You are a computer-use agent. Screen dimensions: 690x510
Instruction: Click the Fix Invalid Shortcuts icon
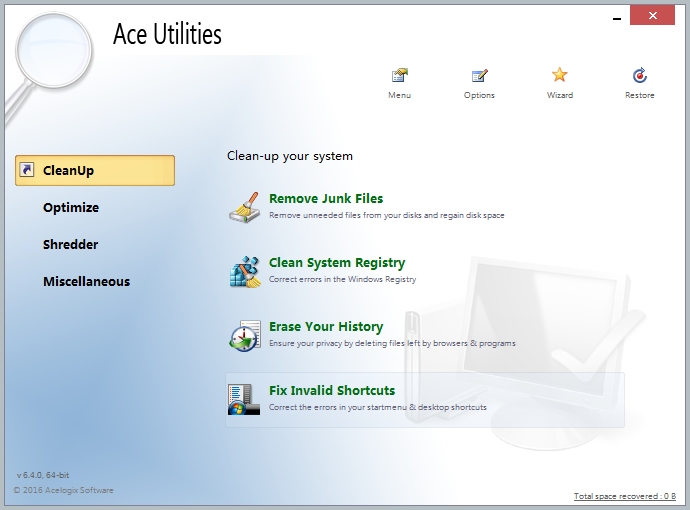tap(245, 399)
